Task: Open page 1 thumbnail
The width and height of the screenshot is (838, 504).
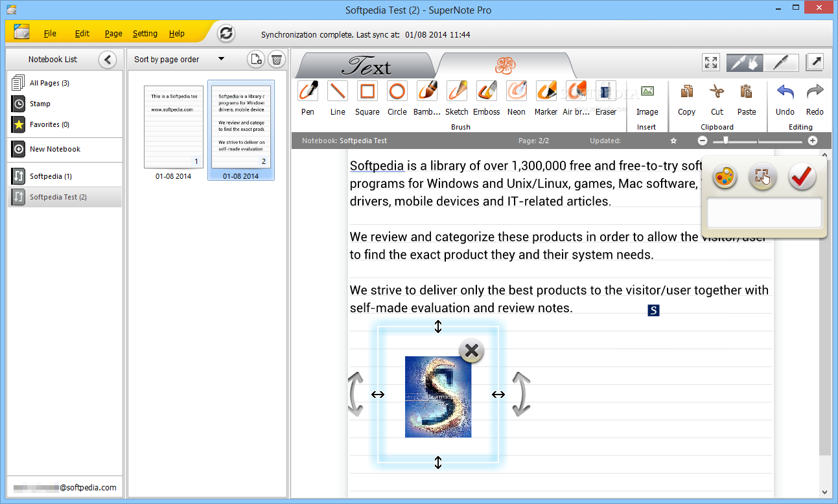Action: tap(174, 127)
